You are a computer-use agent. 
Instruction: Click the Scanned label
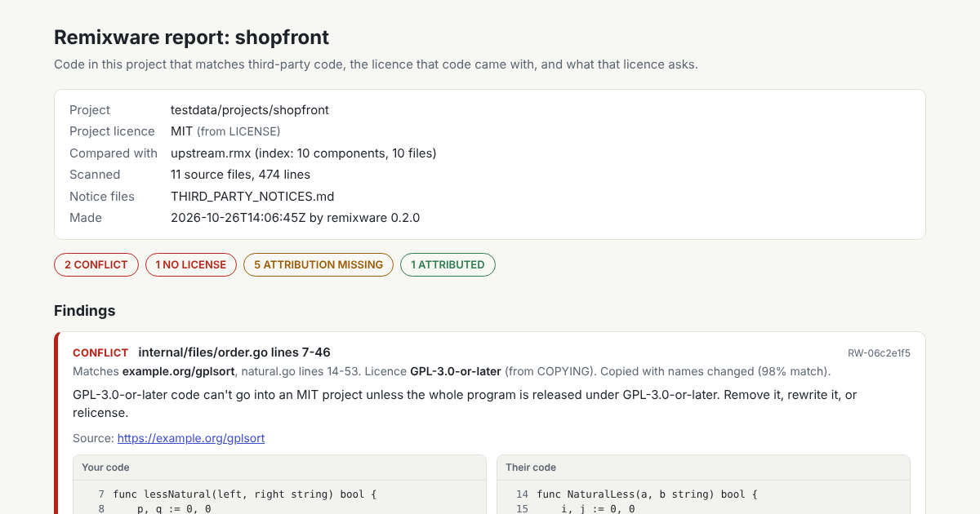pyautogui.click(x=95, y=175)
